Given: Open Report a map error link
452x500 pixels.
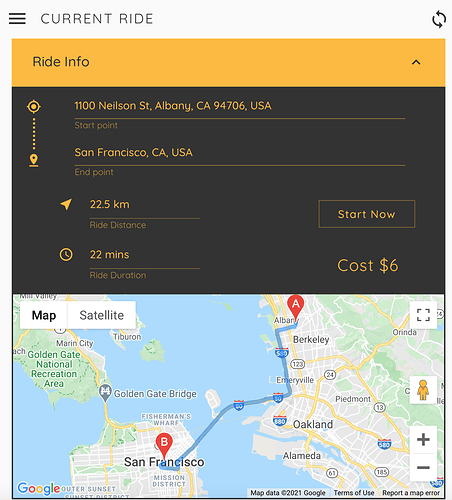Looking at the screenshot, I should [411, 493].
